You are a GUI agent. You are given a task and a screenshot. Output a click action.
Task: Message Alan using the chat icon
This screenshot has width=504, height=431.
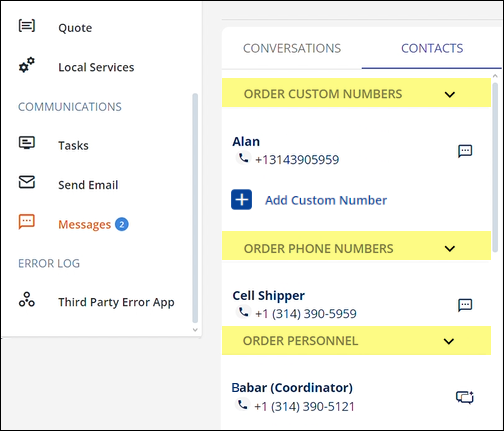pyautogui.click(x=465, y=151)
